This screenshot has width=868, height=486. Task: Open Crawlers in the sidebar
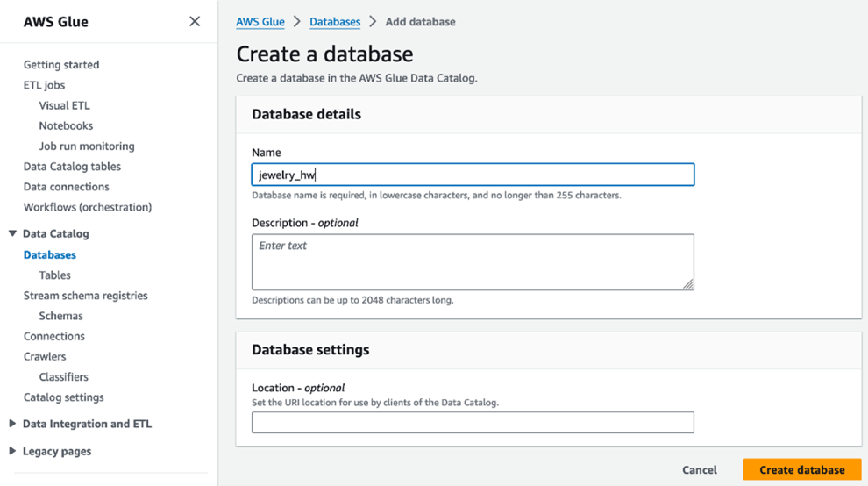45,357
